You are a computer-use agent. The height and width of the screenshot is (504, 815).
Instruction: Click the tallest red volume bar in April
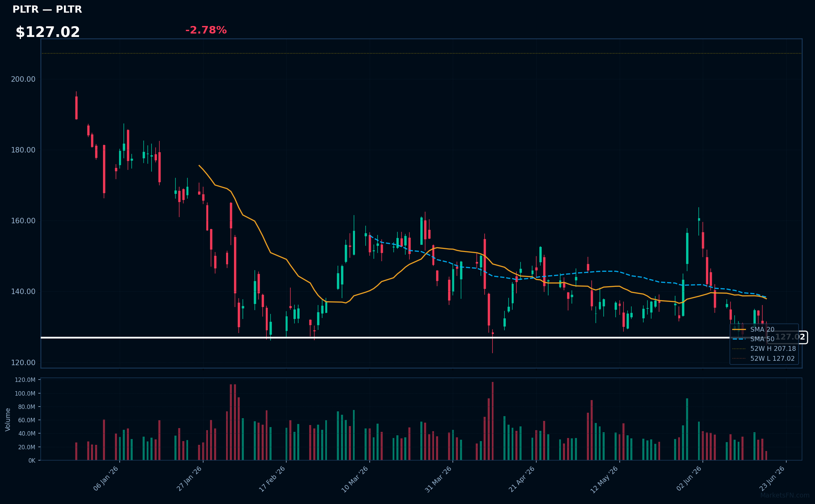click(492, 421)
